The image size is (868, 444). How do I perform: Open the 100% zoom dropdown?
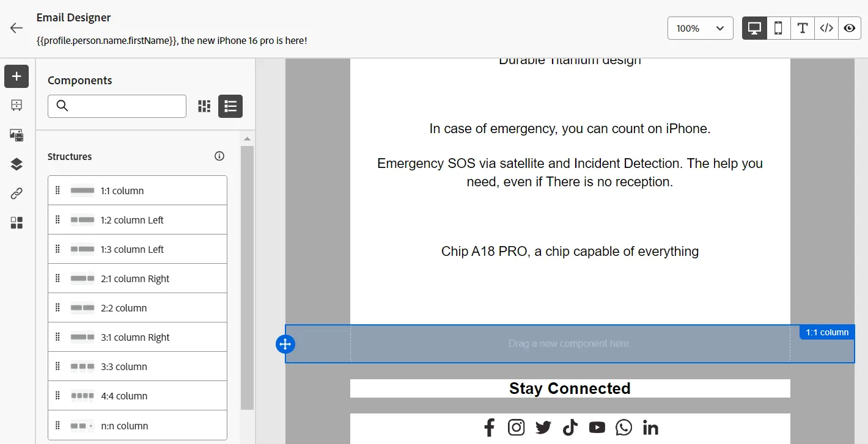click(x=701, y=28)
